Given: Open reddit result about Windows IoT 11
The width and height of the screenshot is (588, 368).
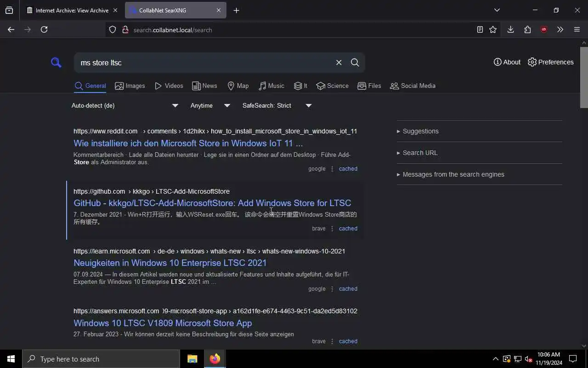Looking at the screenshot, I should (188, 143).
